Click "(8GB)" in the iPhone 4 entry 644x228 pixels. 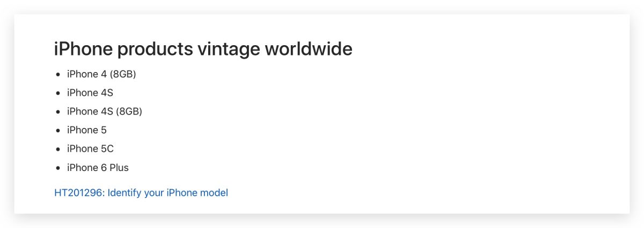[x=123, y=74]
